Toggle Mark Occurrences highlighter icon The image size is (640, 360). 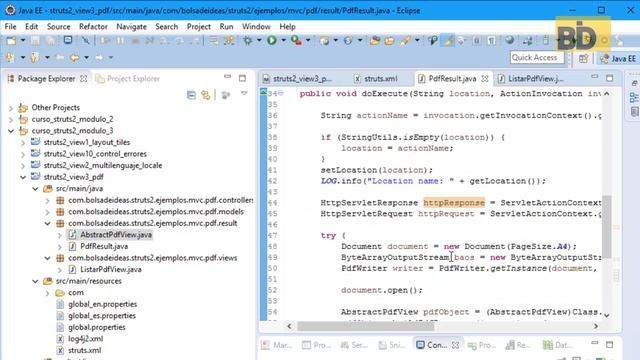[x=448, y=40]
